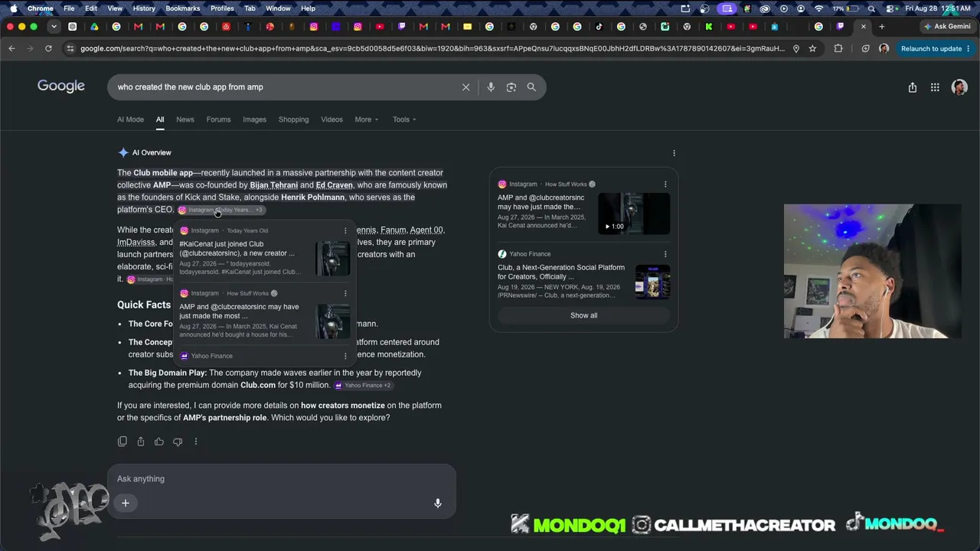Open the Yahoo Finance article thumbnail

pyautogui.click(x=653, y=282)
